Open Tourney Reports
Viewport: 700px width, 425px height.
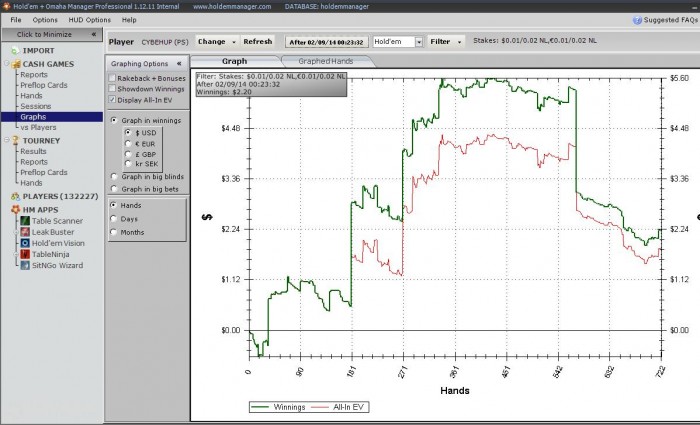click(34, 162)
